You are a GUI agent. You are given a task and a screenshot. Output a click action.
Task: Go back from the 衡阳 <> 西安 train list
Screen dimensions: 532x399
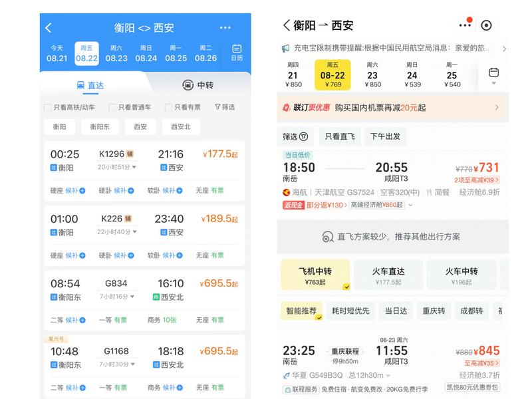pos(49,27)
